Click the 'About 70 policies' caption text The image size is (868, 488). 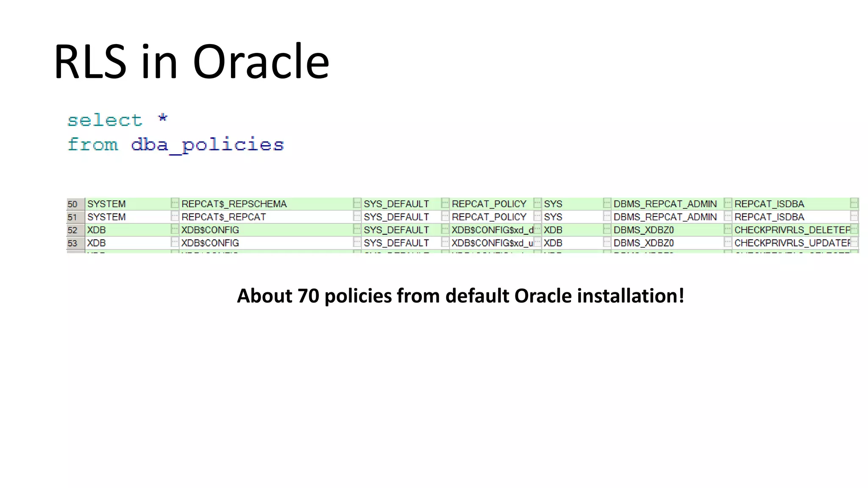[x=461, y=296]
